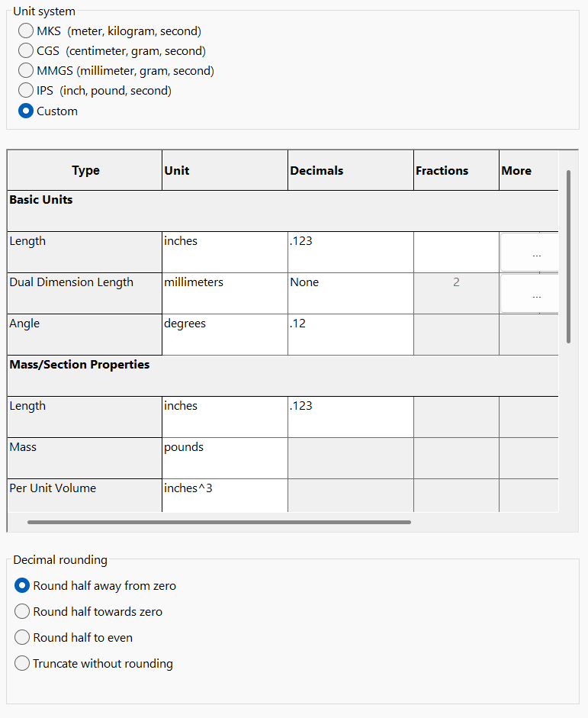Pick the IPS (inch, pound, second) option
The image size is (588, 718).
[x=25, y=91]
